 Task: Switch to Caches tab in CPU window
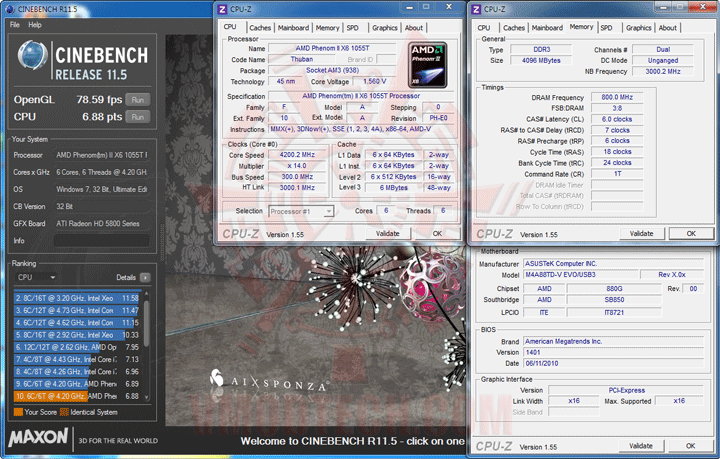point(260,28)
